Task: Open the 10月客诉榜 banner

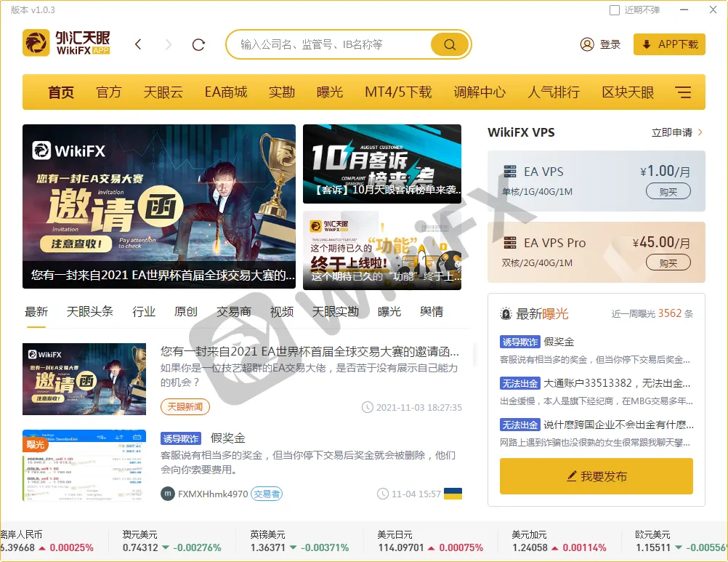Action: click(382, 164)
